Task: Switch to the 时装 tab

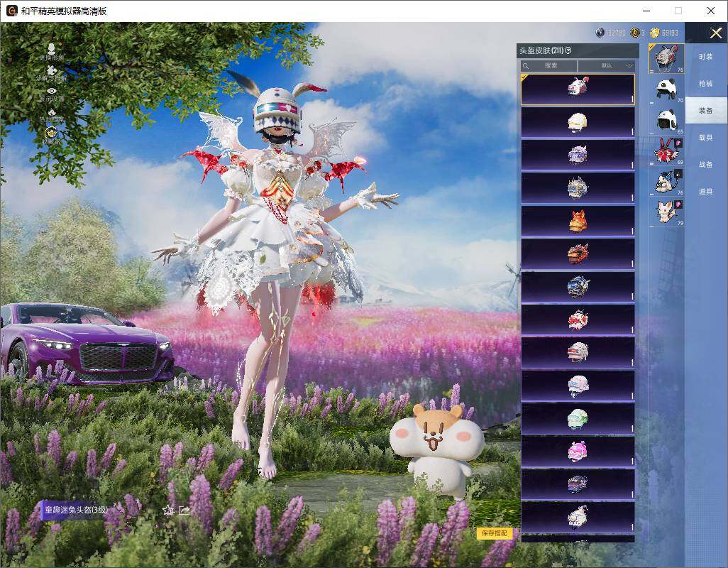Action: point(706,57)
